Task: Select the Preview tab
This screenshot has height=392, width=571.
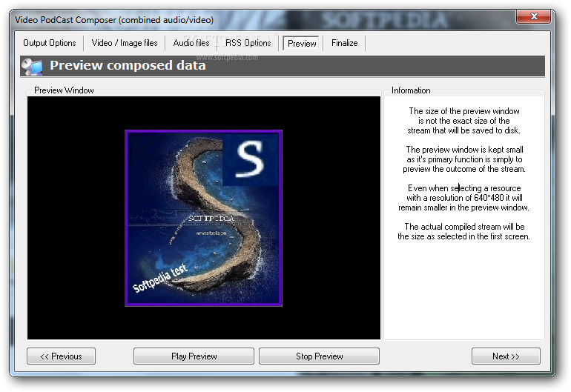Action: (x=302, y=43)
